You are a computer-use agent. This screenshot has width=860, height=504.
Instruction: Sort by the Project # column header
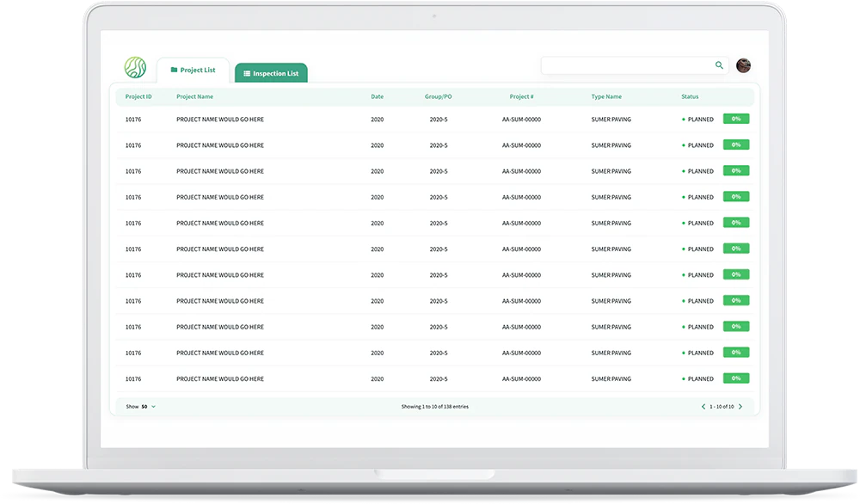pyautogui.click(x=521, y=96)
